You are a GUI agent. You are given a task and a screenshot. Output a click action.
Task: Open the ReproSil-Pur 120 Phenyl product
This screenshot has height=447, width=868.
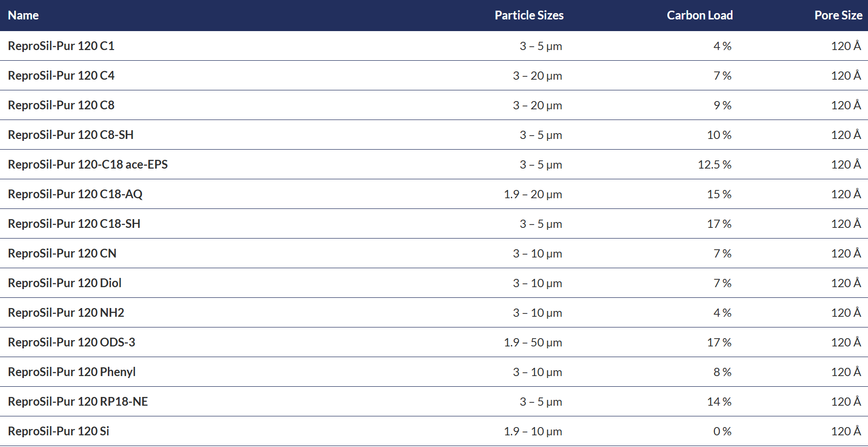click(x=72, y=372)
